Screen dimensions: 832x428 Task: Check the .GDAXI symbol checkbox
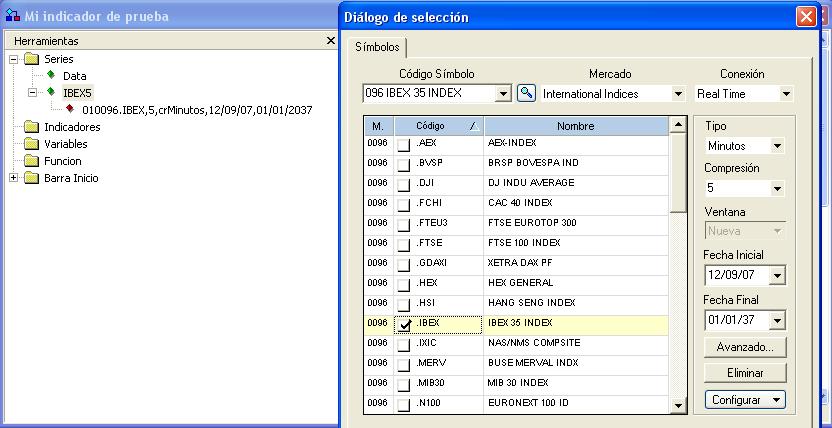(404, 265)
